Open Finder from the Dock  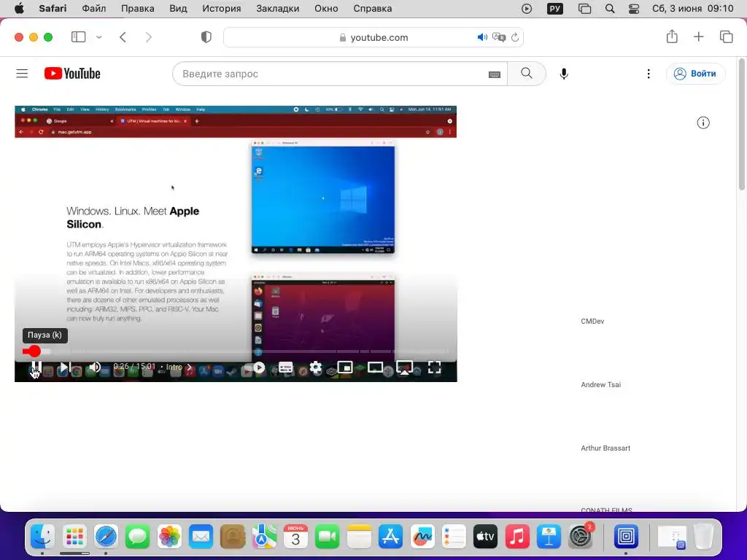pyautogui.click(x=43, y=537)
